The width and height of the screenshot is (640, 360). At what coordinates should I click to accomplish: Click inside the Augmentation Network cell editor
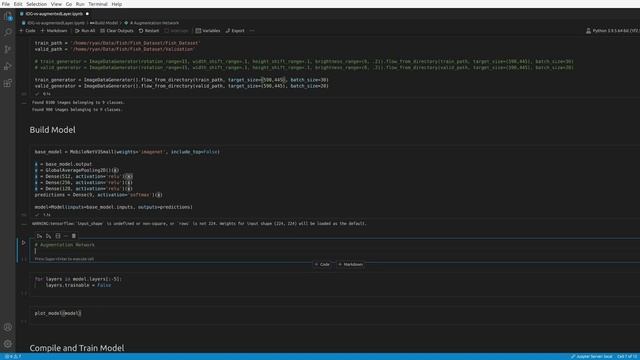click(x=335, y=248)
